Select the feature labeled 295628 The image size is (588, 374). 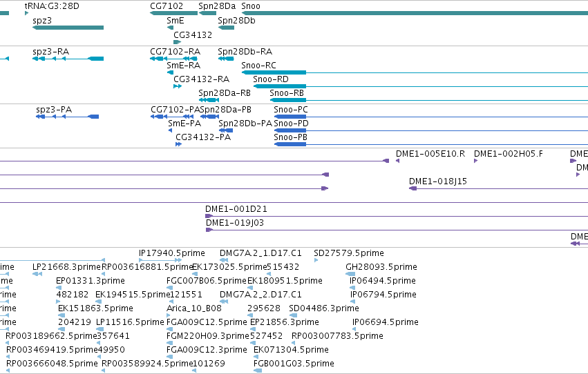pyautogui.click(x=249, y=315)
